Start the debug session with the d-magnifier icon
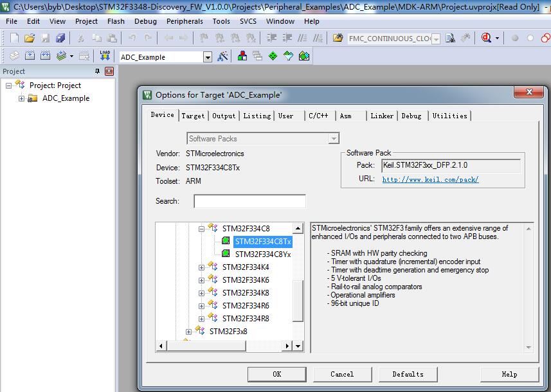The width and height of the screenshot is (551, 392). click(486, 38)
